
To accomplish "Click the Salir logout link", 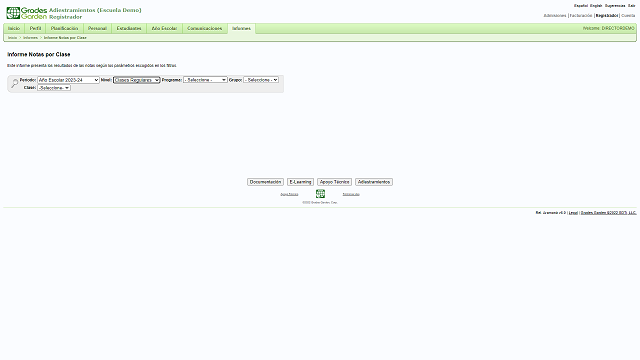I will 631,6.
